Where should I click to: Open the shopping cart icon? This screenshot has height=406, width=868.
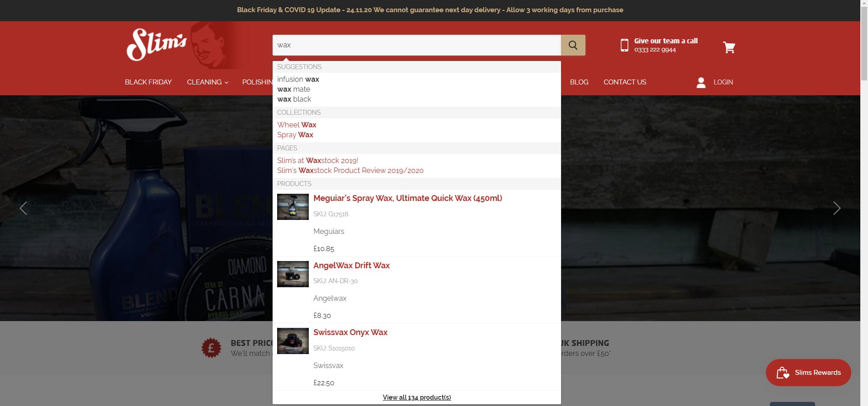tap(729, 47)
